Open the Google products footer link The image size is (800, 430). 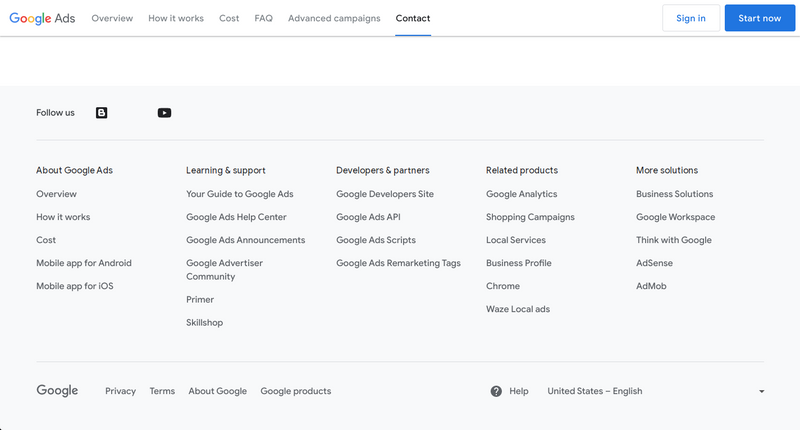[296, 391]
